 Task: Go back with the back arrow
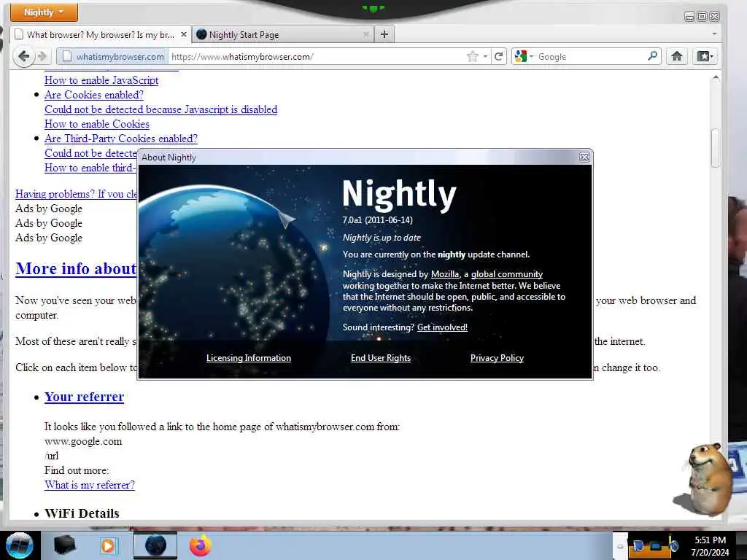(23, 56)
